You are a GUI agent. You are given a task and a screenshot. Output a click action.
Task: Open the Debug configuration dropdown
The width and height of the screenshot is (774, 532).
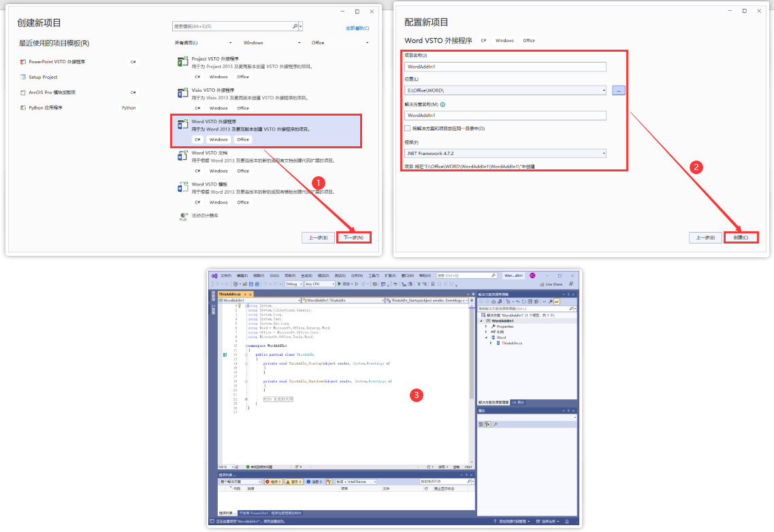pos(293,284)
